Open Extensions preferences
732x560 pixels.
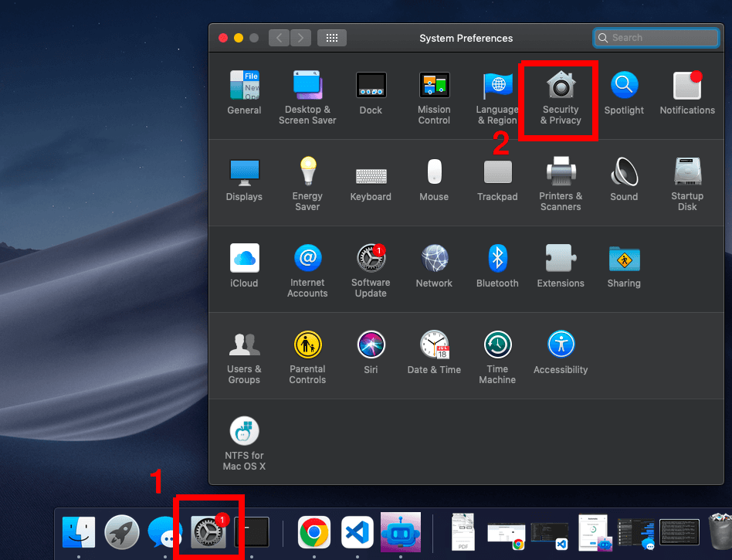tap(561, 265)
